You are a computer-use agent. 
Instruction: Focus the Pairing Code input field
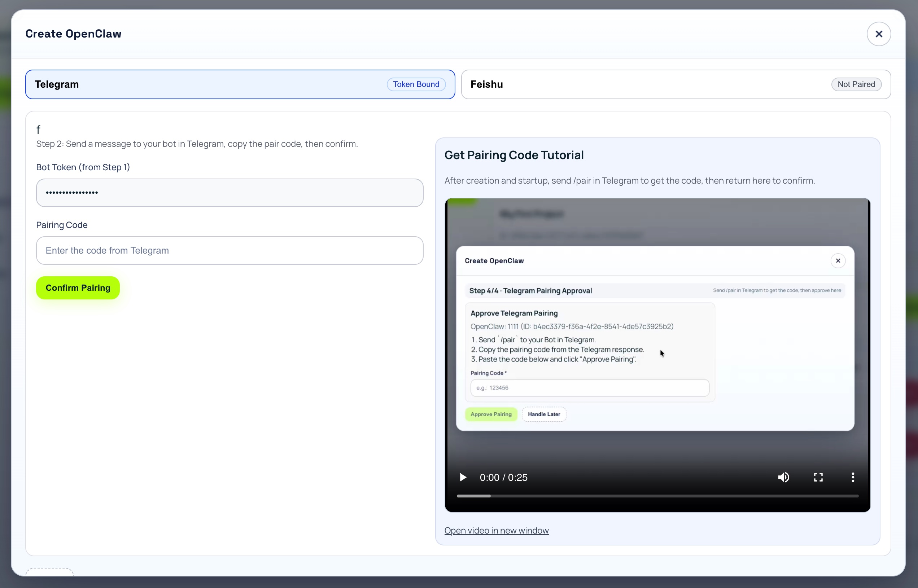pos(229,250)
